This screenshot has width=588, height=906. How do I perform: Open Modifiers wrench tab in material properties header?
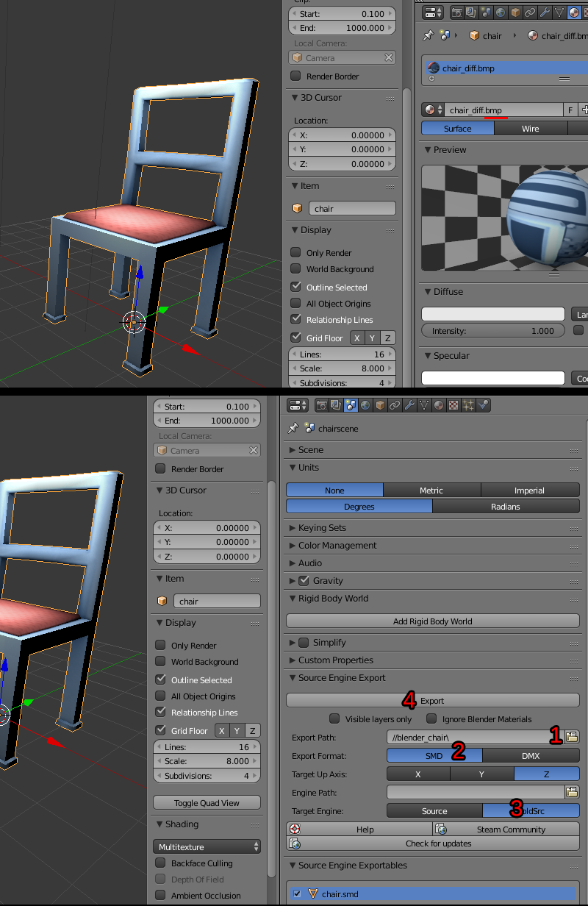coord(545,13)
